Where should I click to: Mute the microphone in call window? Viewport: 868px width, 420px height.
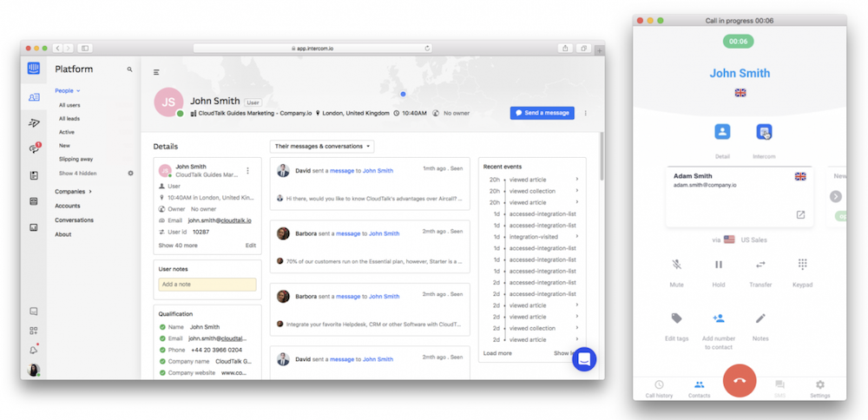pos(676,265)
